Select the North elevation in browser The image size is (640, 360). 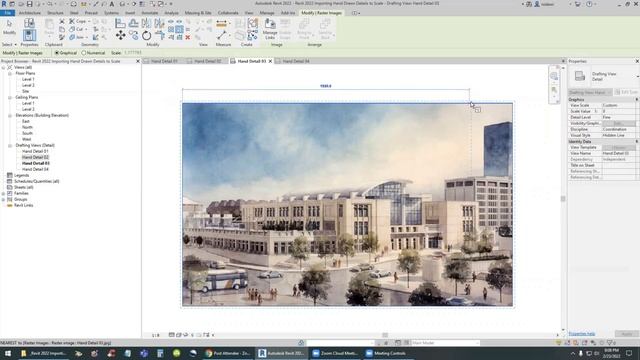27,127
